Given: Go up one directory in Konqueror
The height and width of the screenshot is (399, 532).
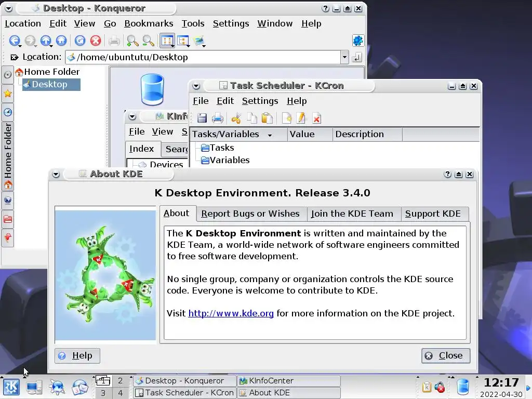Looking at the screenshot, I should (x=46, y=41).
